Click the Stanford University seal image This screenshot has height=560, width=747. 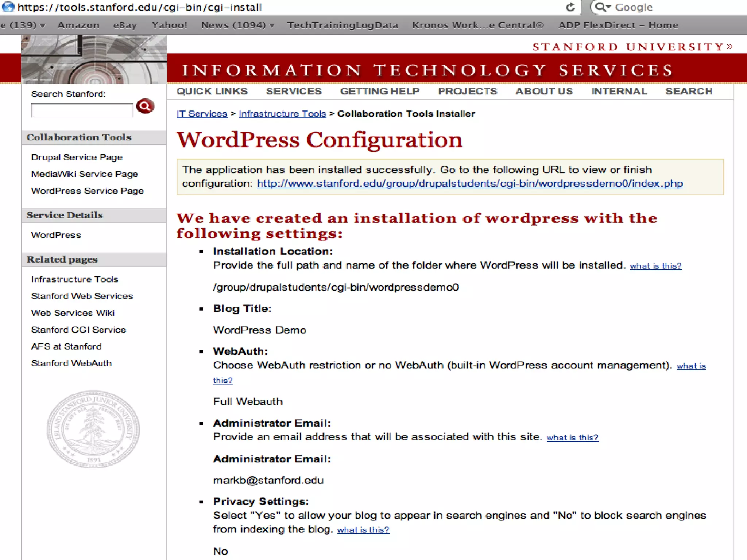(x=93, y=429)
